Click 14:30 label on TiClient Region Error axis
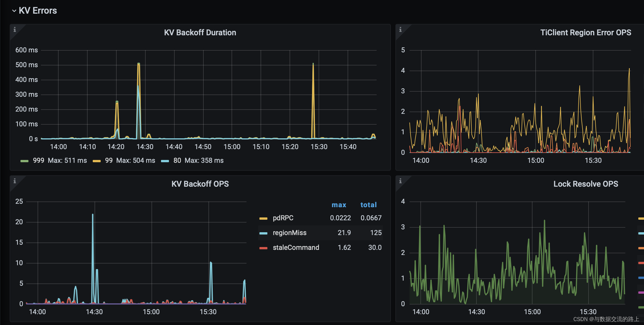 (x=478, y=161)
